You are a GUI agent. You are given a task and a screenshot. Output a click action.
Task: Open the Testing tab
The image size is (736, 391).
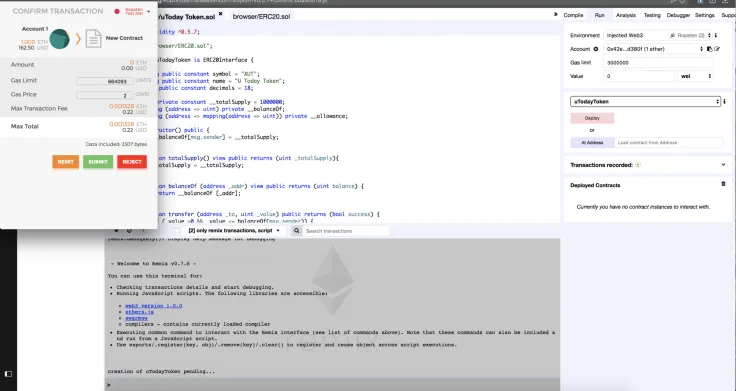(652, 15)
